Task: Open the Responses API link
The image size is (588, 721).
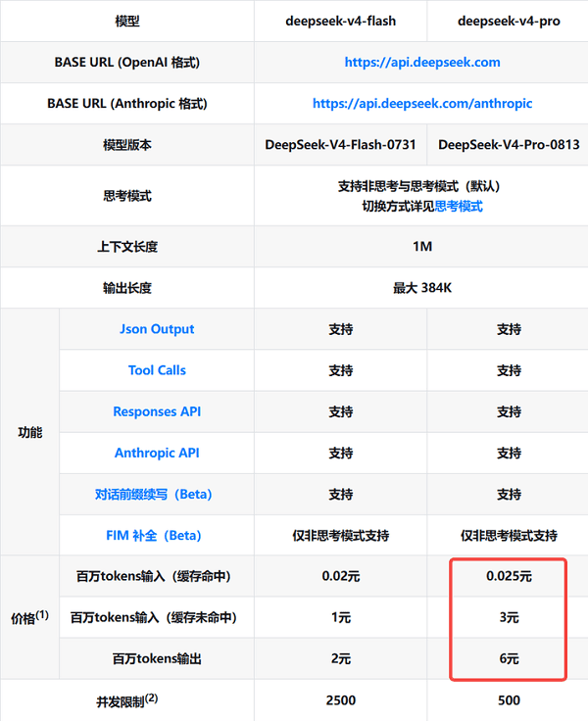Action: (x=157, y=411)
